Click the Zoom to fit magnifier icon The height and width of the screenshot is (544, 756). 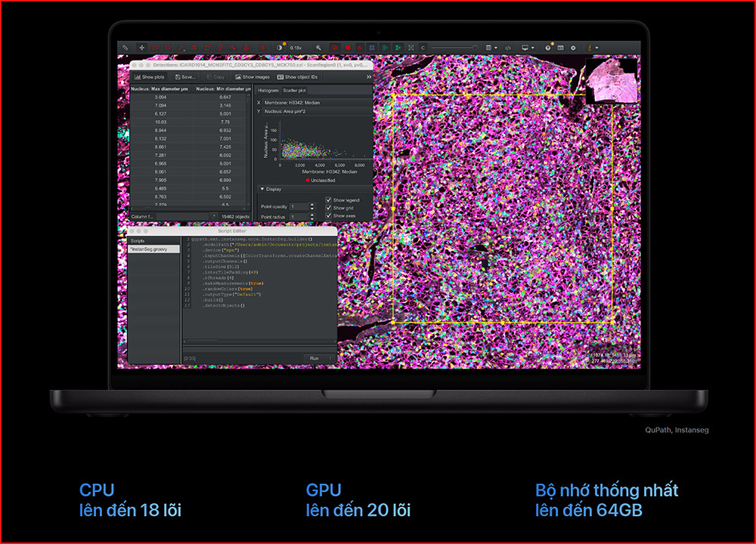pos(319,48)
